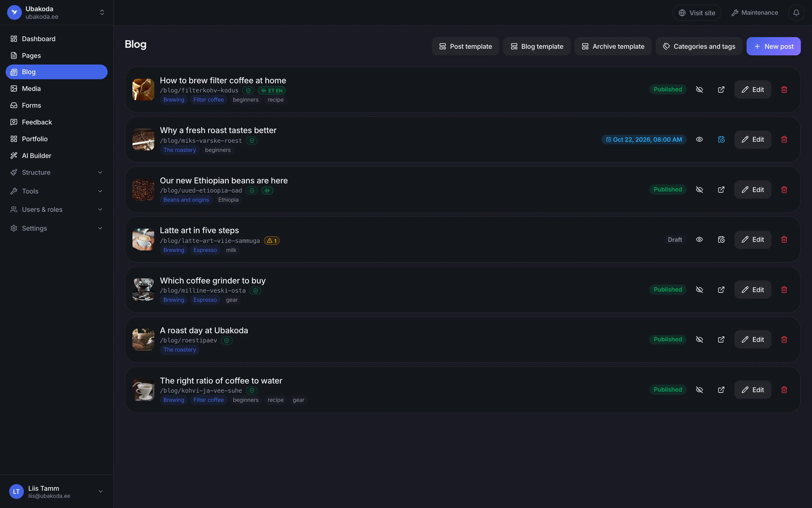
Task: Delete the 'How to brew filter coffee' post
Action: click(784, 89)
